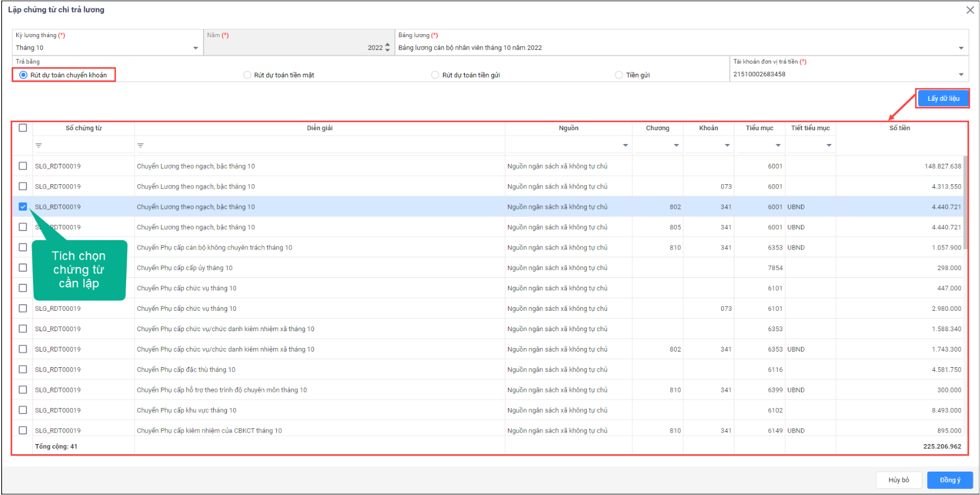
Task: Click Lấy dữ liệu button
Action: click(943, 98)
